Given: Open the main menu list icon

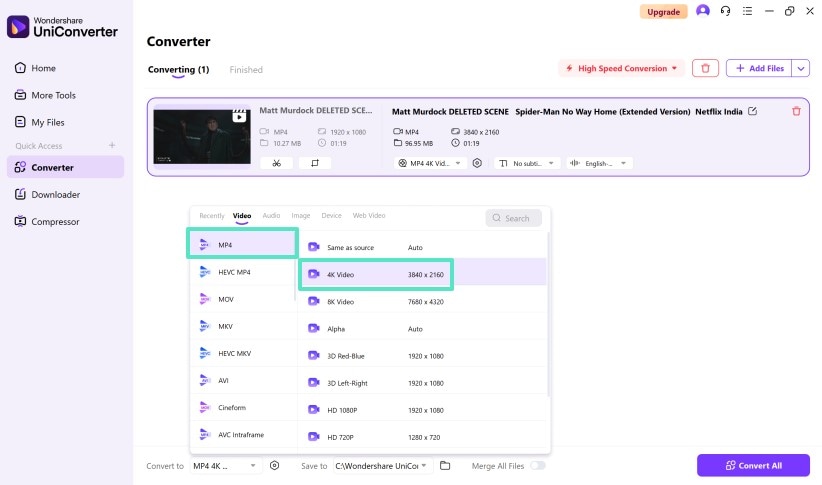Looking at the screenshot, I should tap(748, 11).
